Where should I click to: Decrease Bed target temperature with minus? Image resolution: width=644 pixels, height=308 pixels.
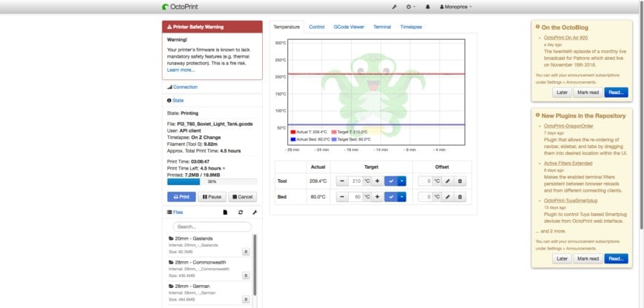pos(342,197)
